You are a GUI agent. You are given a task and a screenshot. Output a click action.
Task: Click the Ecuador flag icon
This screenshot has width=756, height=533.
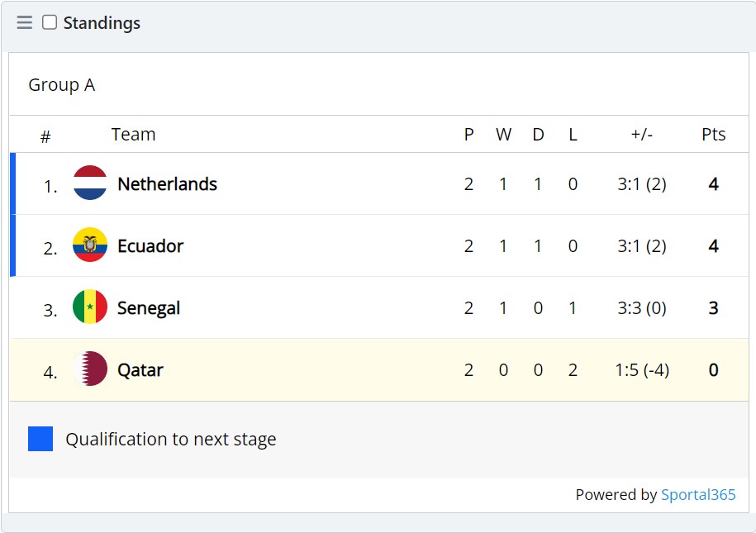tap(91, 245)
